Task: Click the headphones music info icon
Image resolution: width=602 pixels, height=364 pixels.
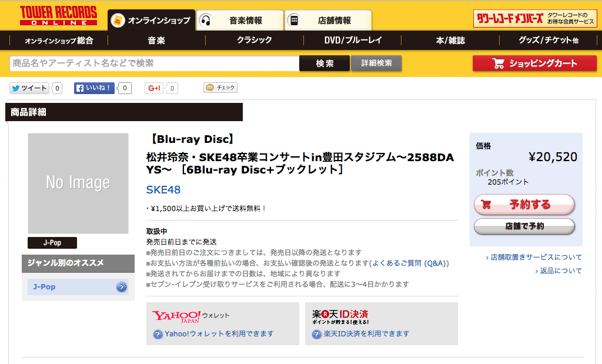Action: (x=206, y=21)
